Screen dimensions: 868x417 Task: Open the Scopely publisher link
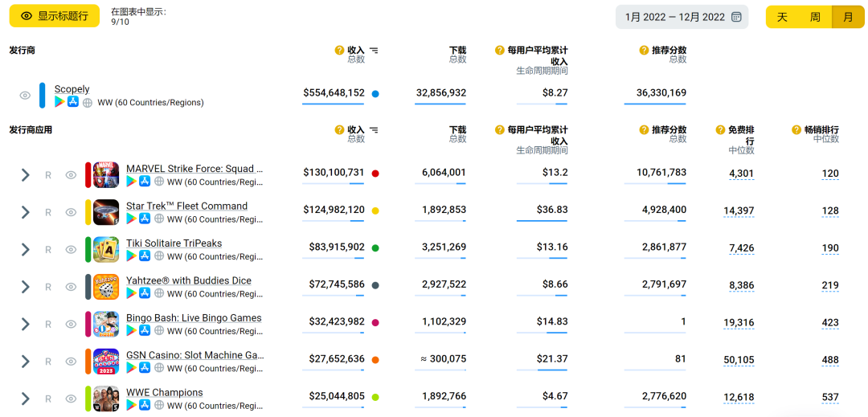pyautogui.click(x=72, y=89)
